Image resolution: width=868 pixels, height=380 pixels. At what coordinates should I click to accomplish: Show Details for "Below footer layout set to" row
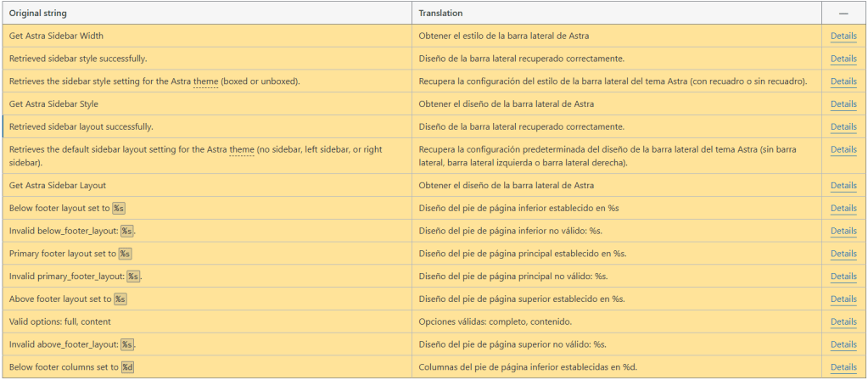click(843, 208)
